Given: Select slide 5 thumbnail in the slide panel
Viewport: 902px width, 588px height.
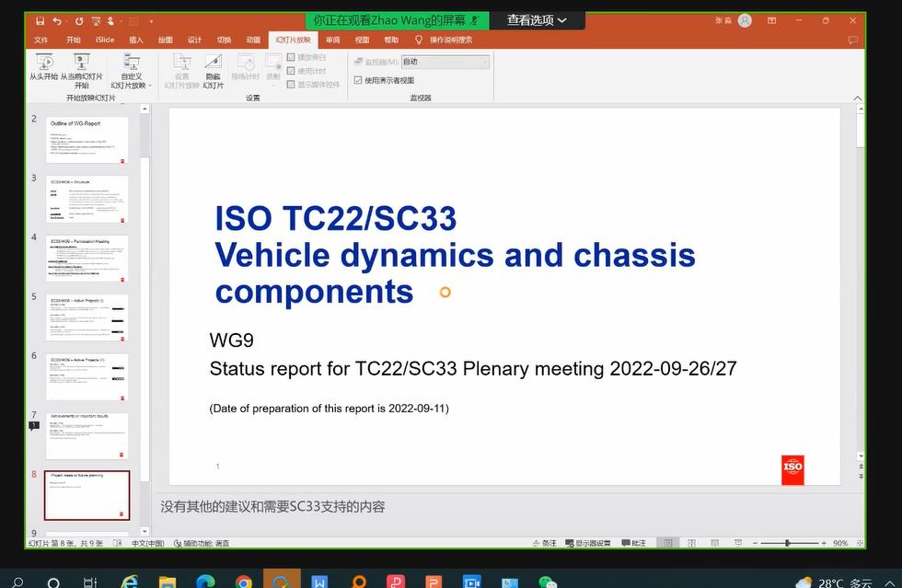Looking at the screenshot, I should pos(87,317).
